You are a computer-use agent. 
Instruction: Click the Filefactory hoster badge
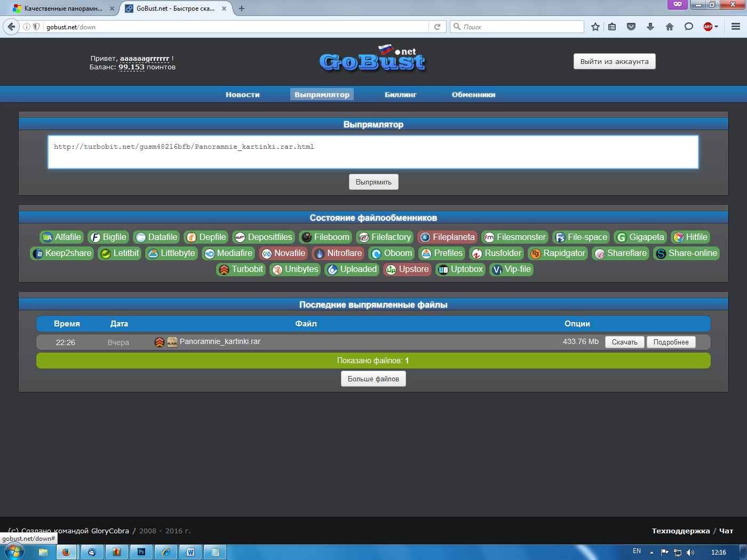pyautogui.click(x=385, y=237)
